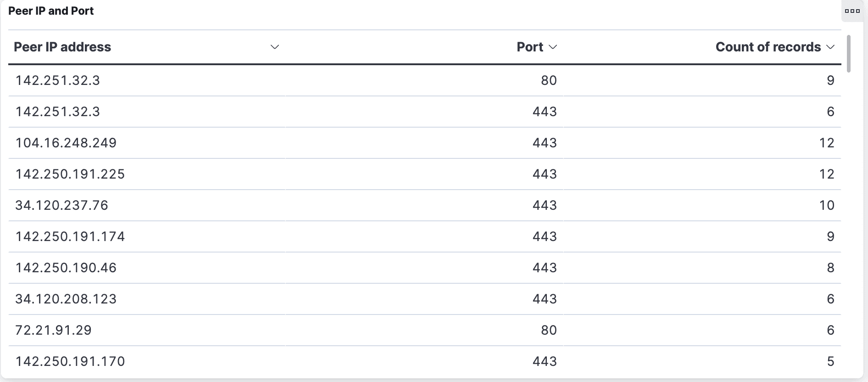The image size is (868, 382).
Task: Select the 142.250.191.174 IP cell
Action: click(70, 236)
